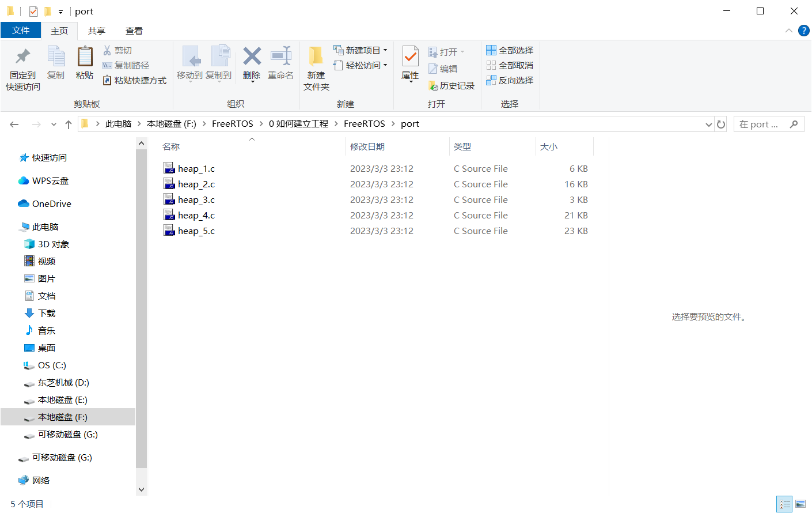Click Cut (剪切) scissors icon
Screen dimensions: 812x513
coord(117,51)
